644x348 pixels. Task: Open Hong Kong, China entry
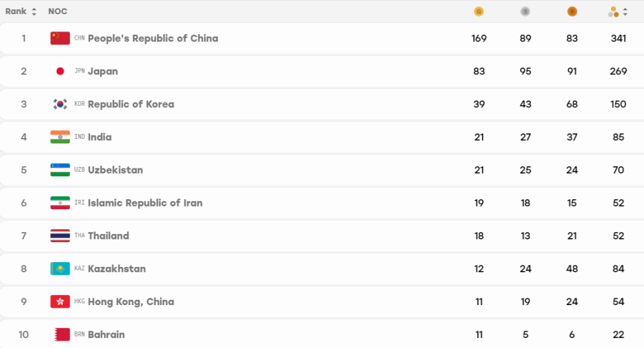tap(131, 302)
